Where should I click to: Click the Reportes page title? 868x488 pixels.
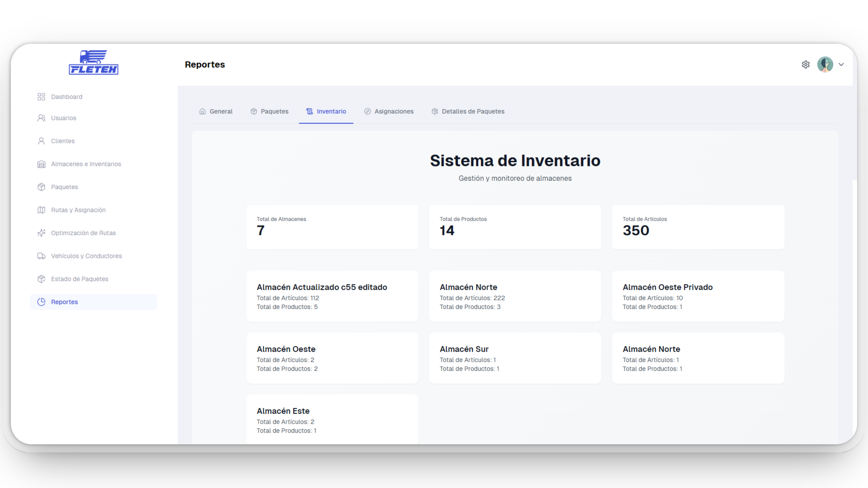tap(205, 64)
